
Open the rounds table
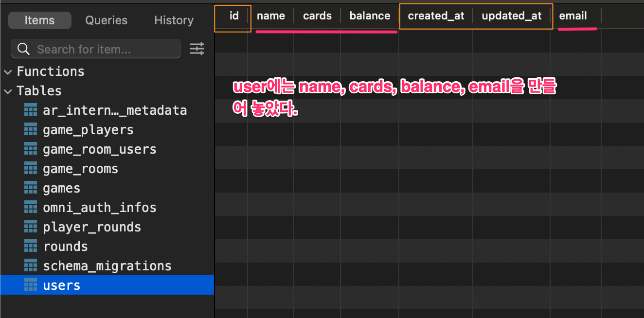point(66,246)
